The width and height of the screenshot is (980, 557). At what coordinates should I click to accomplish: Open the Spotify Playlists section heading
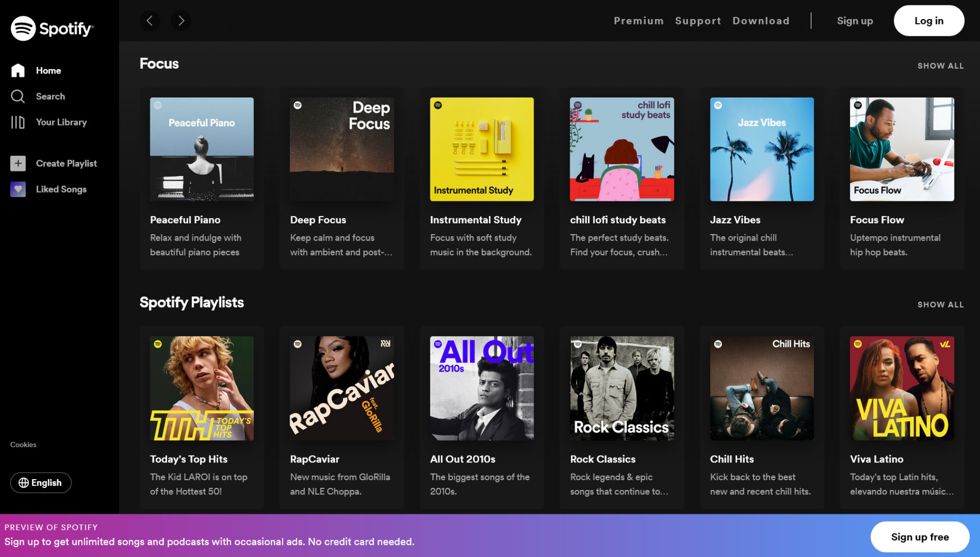pyautogui.click(x=192, y=303)
